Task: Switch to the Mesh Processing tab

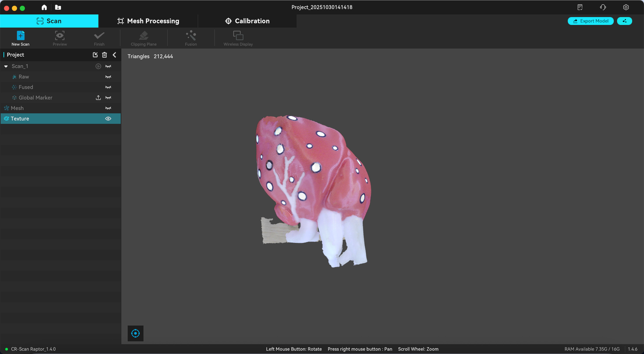Action: (148, 21)
